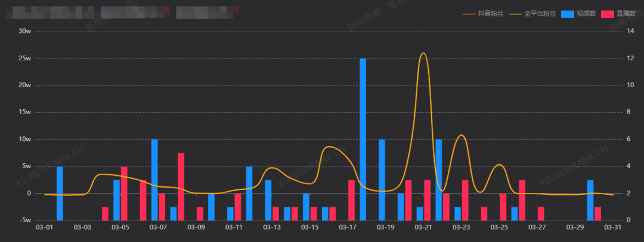Click x-axis date label 03-13
Image resolution: width=644 pixels, height=242 pixels.
pos(272,227)
